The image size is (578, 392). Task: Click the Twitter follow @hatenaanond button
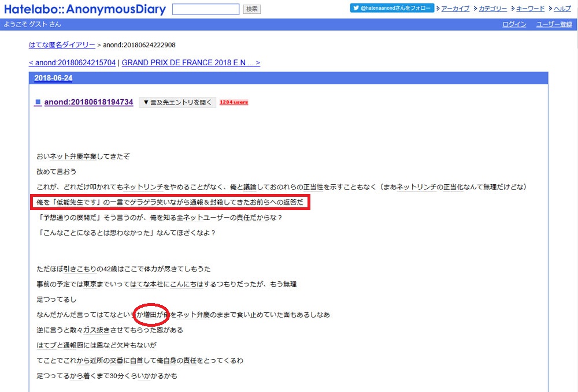click(x=392, y=9)
